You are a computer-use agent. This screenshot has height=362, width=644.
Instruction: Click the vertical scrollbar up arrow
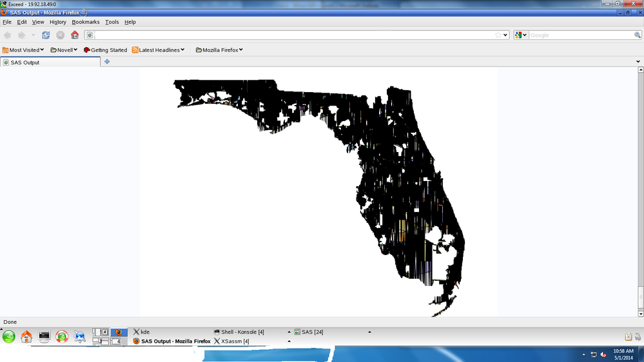click(640, 70)
